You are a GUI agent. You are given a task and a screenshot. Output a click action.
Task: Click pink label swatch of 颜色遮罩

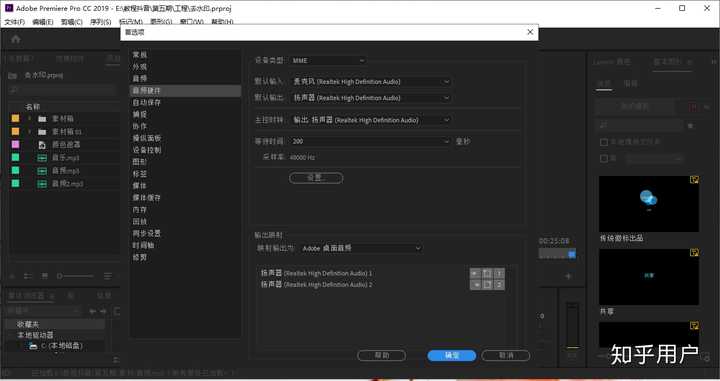click(x=16, y=144)
